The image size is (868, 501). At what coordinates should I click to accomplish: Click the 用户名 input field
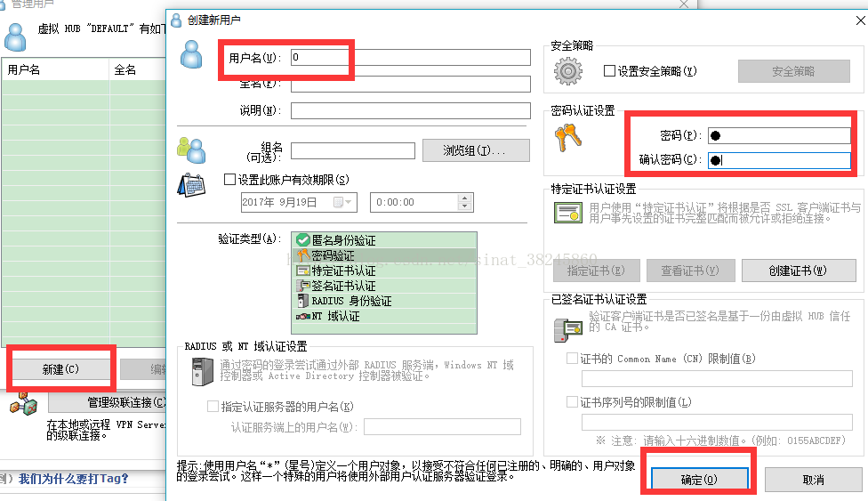click(x=410, y=58)
